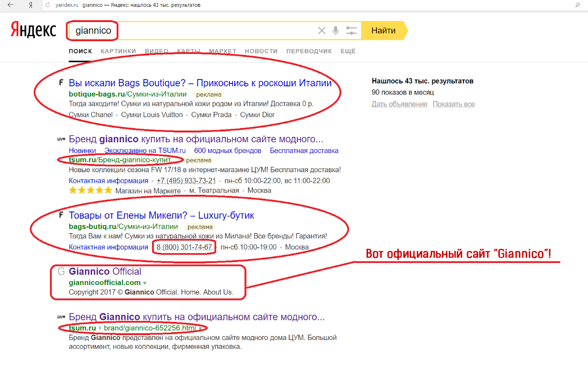Open Контактная информация under tsum.ru ad

click(x=108, y=181)
